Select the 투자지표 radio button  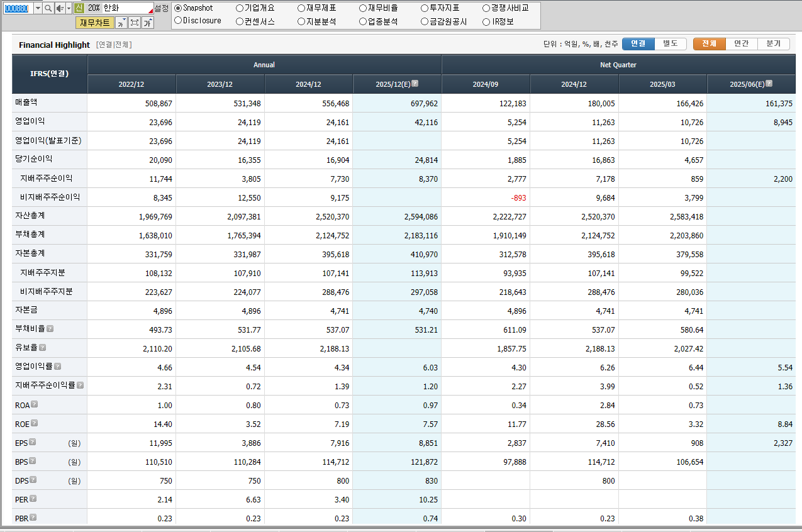pos(425,8)
